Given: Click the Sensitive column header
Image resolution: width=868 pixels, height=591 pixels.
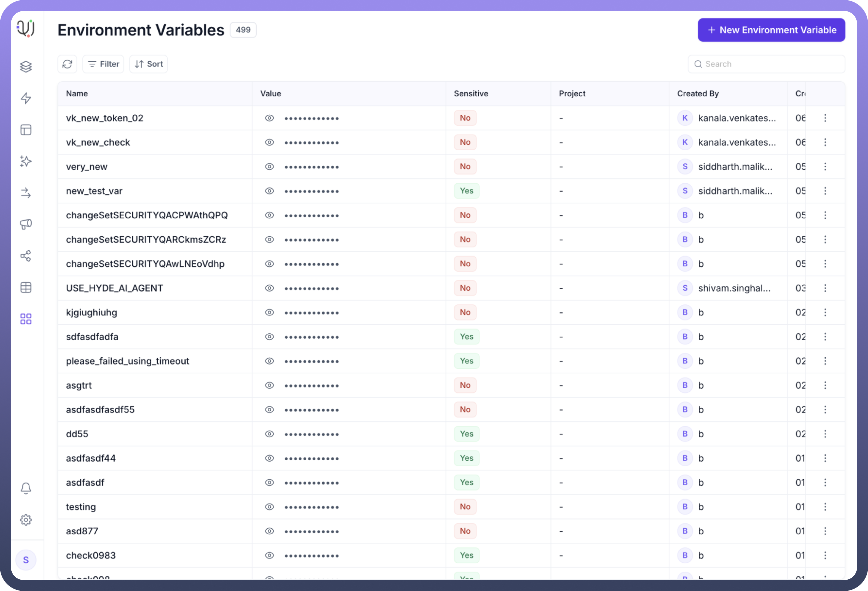Looking at the screenshot, I should tap(470, 93).
